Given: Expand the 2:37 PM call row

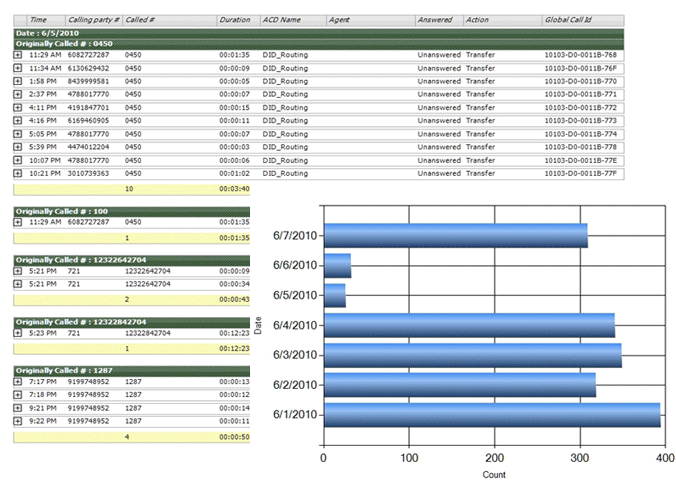Looking at the screenshot, I should tap(18, 94).
